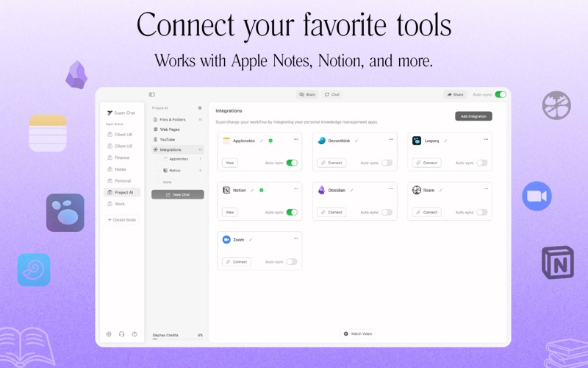Open Obsidian card more options menu
588x368 pixels.
(391, 189)
